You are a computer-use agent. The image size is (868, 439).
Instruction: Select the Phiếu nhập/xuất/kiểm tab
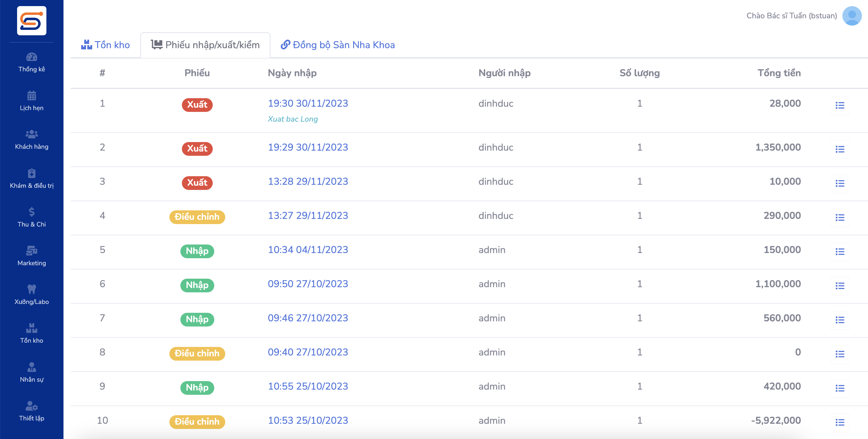(205, 45)
